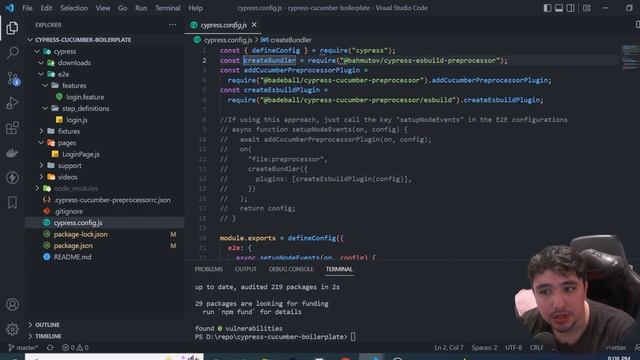This screenshot has width=640, height=360.
Task: Open the Manage gear icon
Action: tap(12, 329)
